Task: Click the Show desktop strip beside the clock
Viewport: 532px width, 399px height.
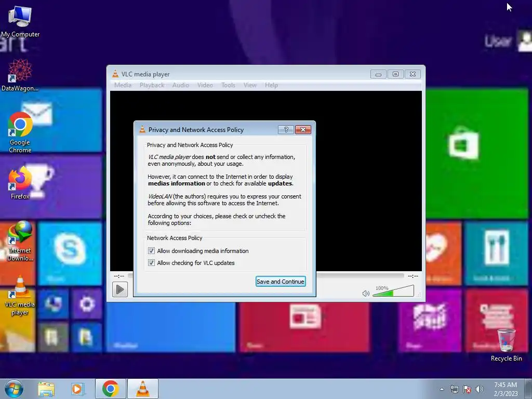Action: (528, 389)
